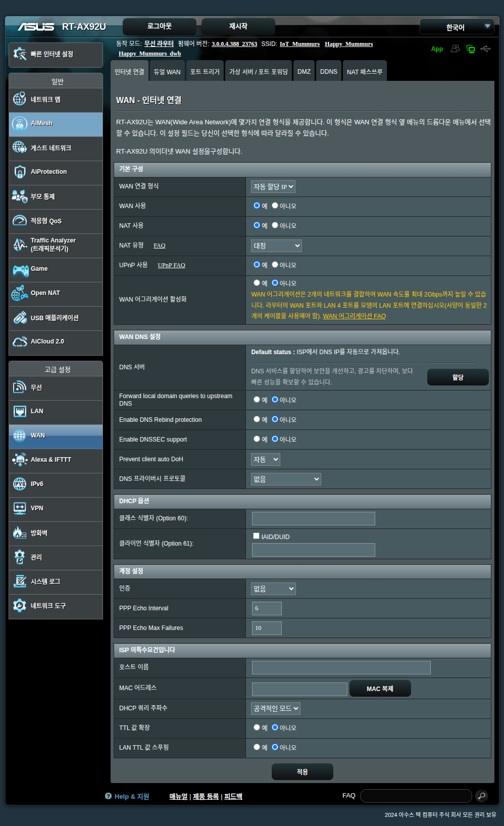Click the 호스트 이름 input field
504x826 pixels.
point(341,667)
